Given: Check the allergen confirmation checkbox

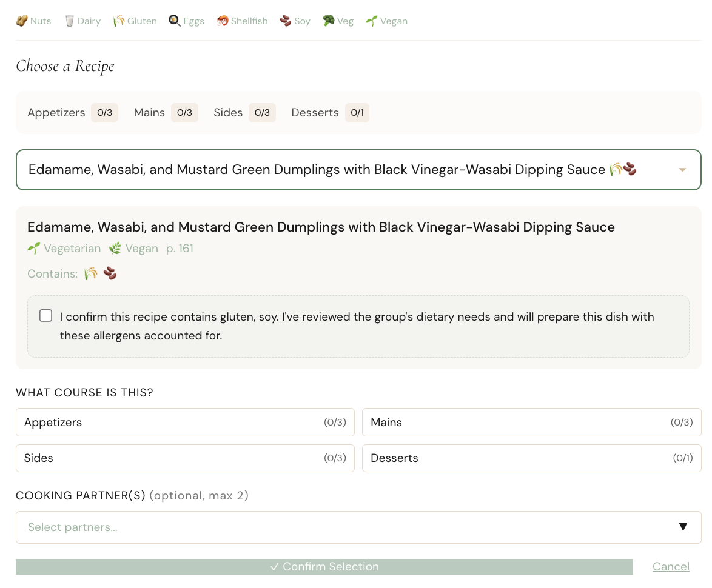Looking at the screenshot, I should [x=45, y=315].
